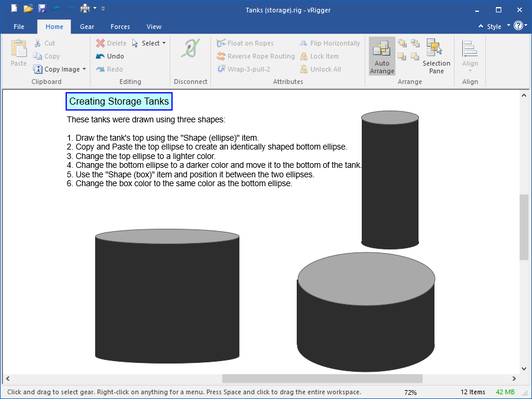Expand the Customize Quick Access Toolbar arrow
Image resolution: width=532 pixels, height=399 pixels.
click(103, 9)
